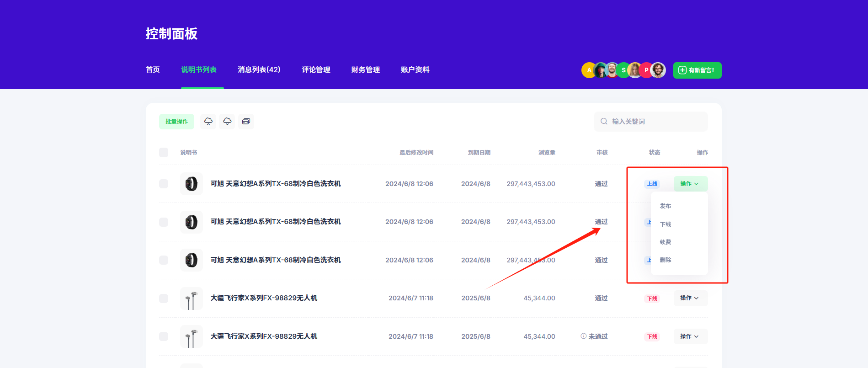Check the first washing machine row checkbox

click(164, 184)
